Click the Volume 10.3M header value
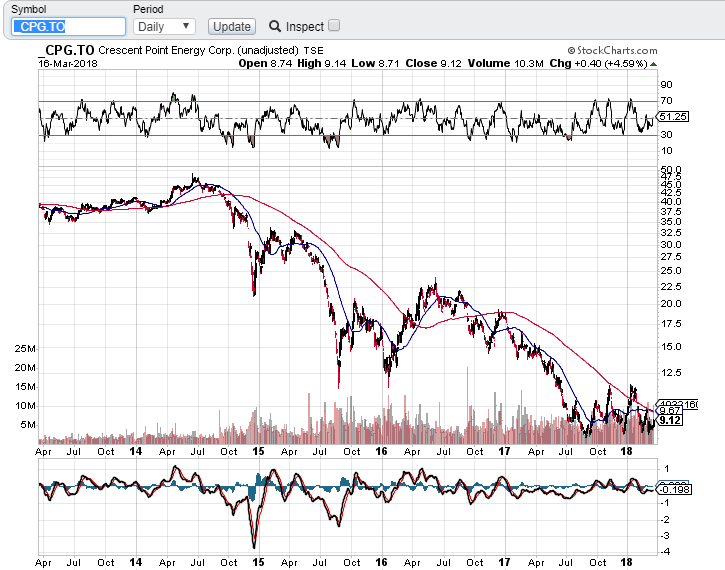 point(505,63)
